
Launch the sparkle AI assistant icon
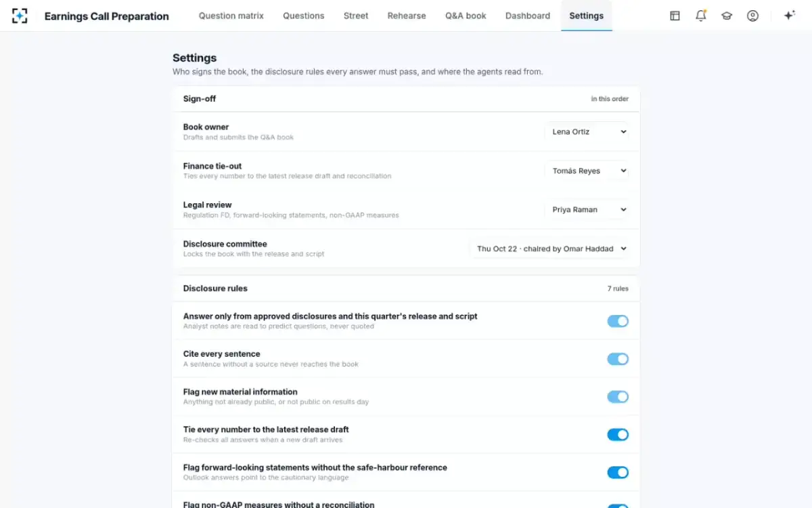coord(789,16)
